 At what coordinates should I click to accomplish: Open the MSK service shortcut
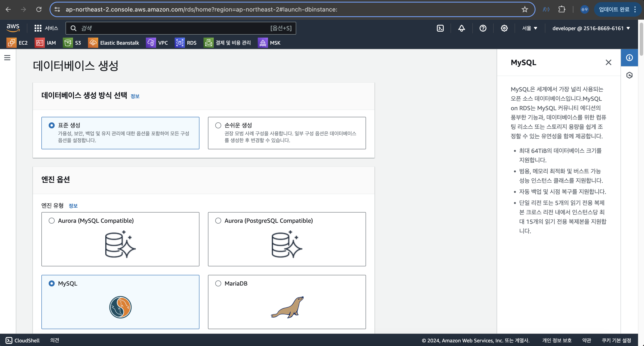click(x=269, y=43)
